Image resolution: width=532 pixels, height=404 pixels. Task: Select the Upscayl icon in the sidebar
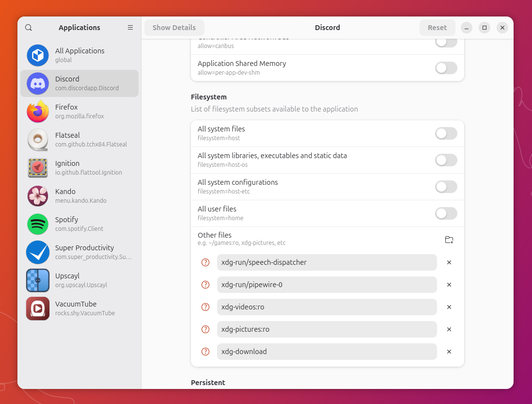[x=38, y=280]
